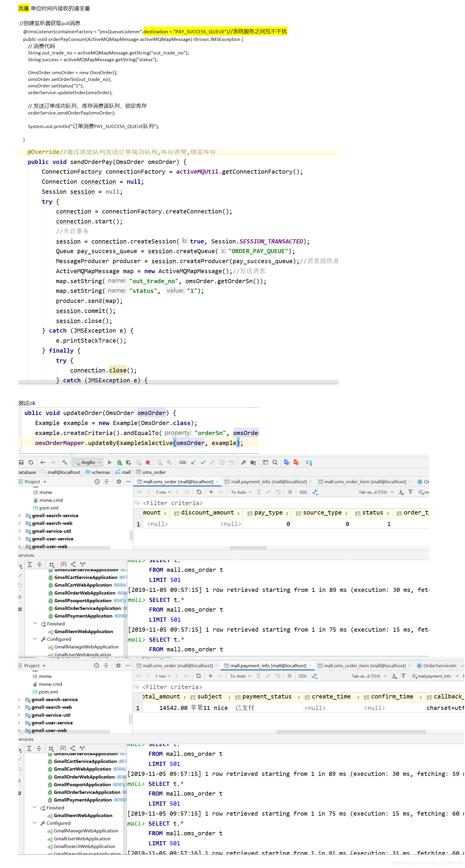465x868 pixels.
Task: Click DDL button in oms_order data toolbar
Action: tap(303, 492)
